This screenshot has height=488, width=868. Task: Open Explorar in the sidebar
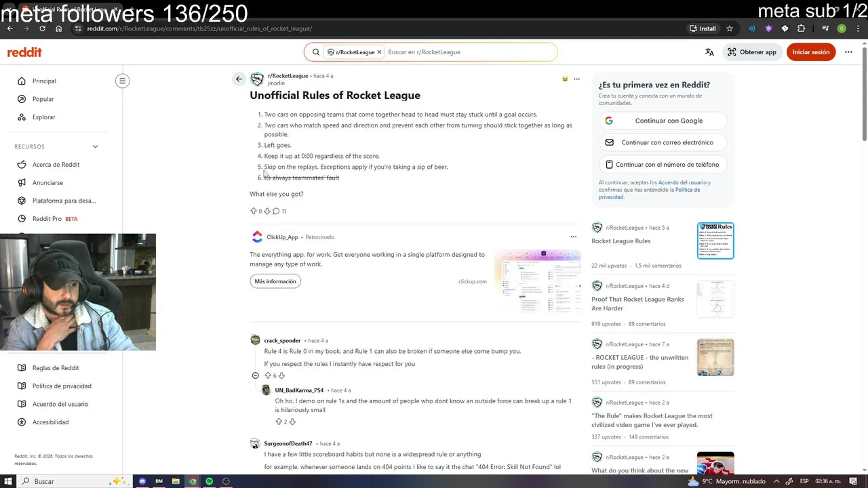43,117
